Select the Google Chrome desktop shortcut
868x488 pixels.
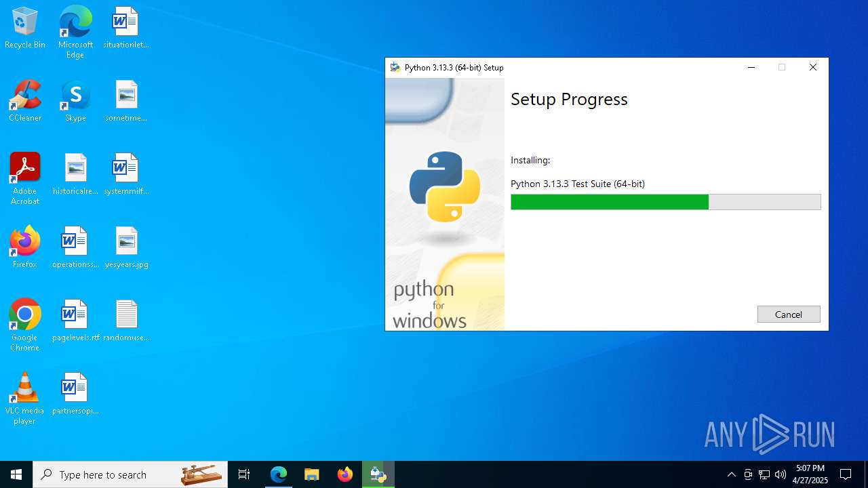(x=25, y=325)
